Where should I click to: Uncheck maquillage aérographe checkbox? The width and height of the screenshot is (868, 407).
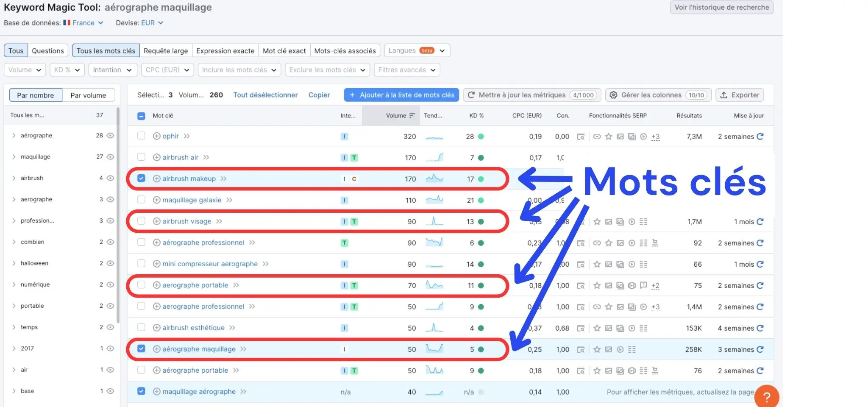[141, 391]
